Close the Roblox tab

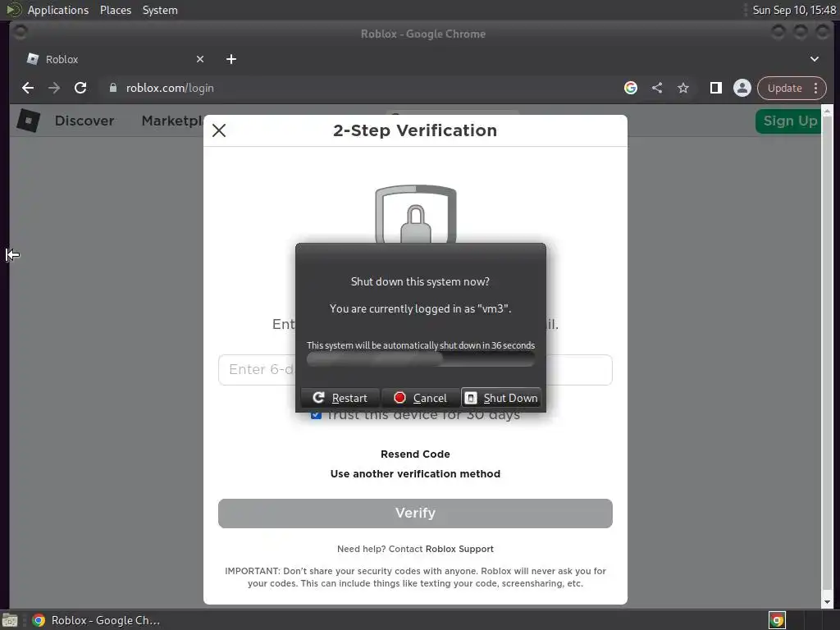click(200, 59)
